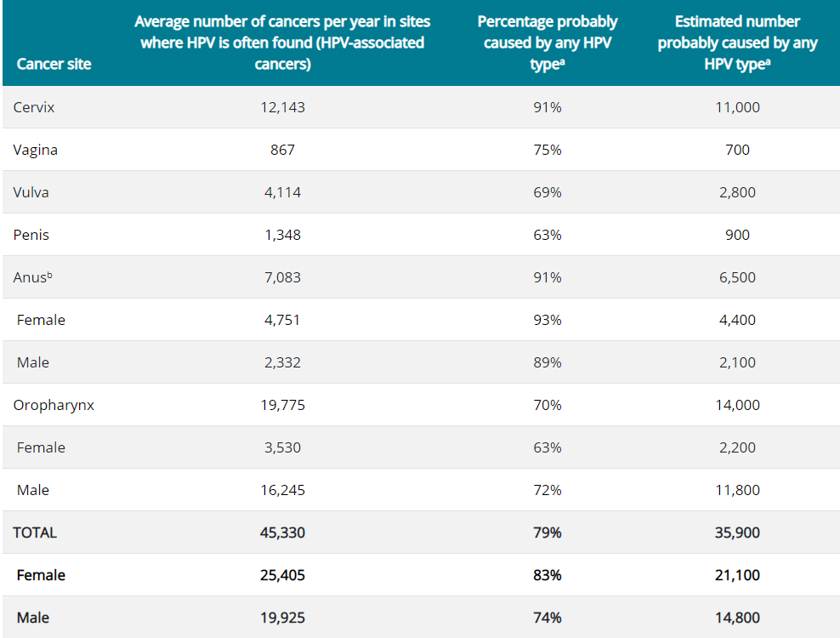The height and width of the screenshot is (638, 840).
Task: Select the TOTAL row label
Action: click(x=35, y=533)
